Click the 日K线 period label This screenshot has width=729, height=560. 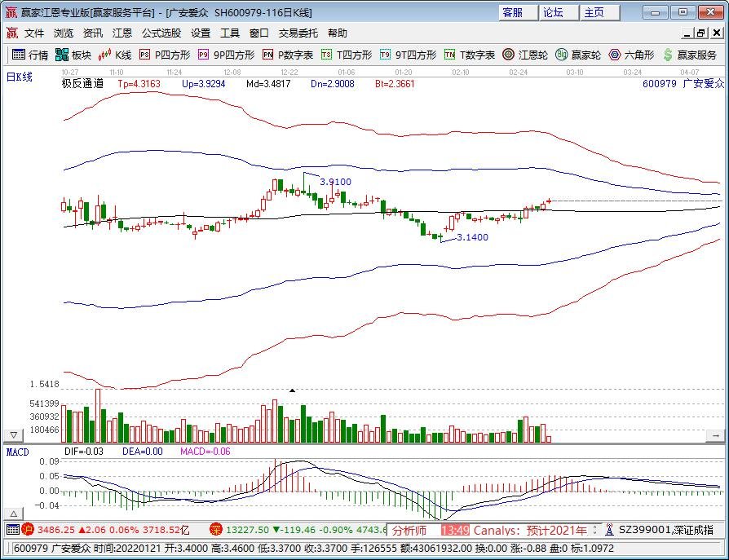click(19, 77)
